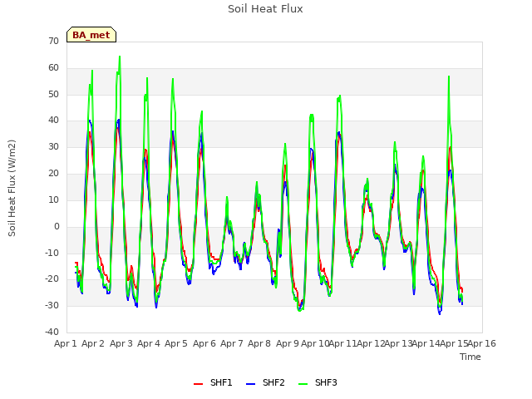Click the Apr 12 x-axis tick label
The image size is (532, 399).
click(371, 343)
